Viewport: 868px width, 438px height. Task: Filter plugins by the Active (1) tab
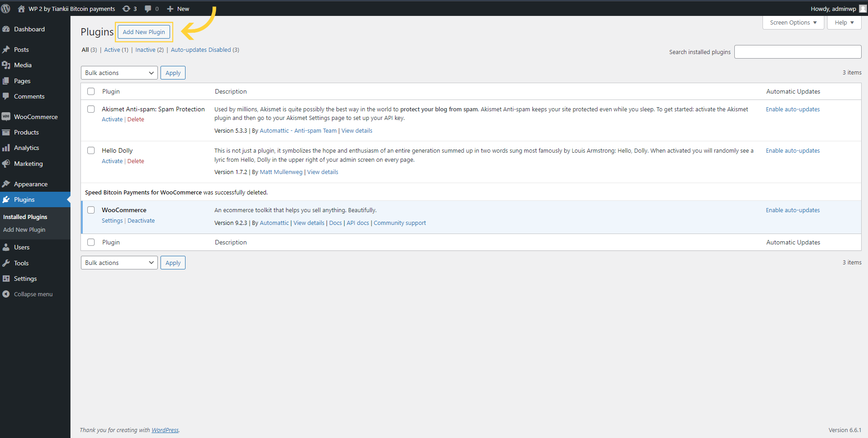pyautogui.click(x=116, y=50)
